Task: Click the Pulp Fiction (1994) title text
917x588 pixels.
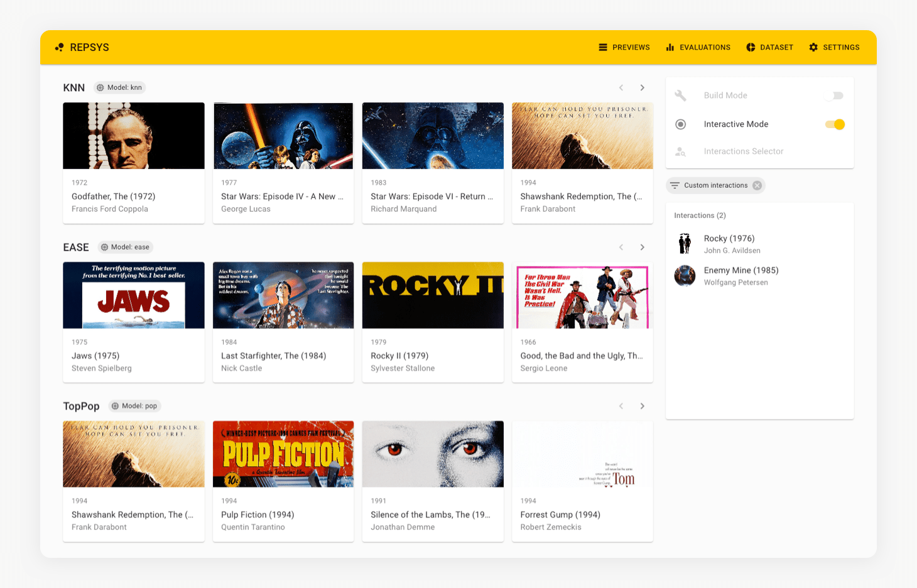Action: pyautogui.click(x=258, y=514)
